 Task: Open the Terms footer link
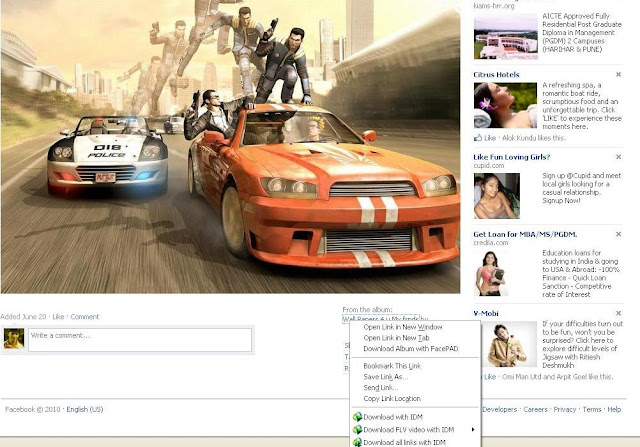tap(592, 409)
